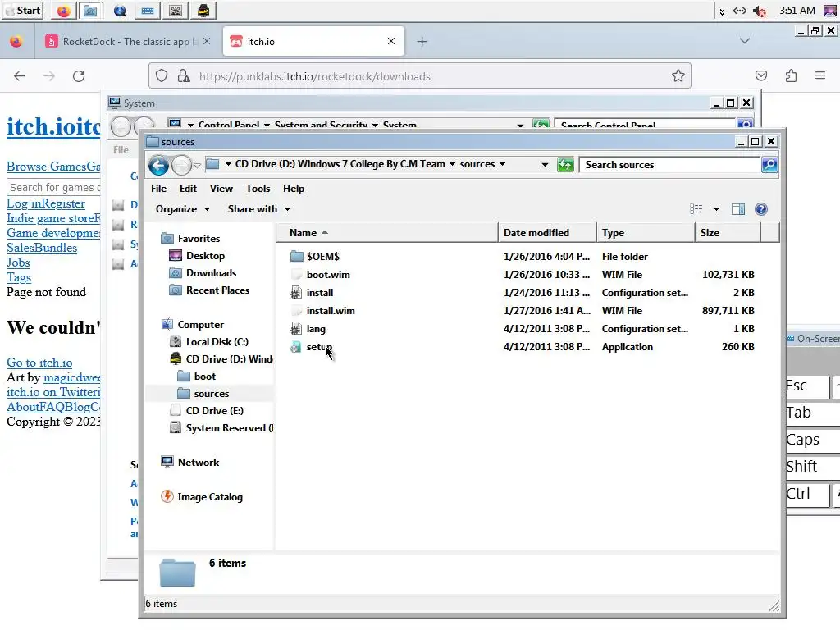Open the Organize dropdown
Screen dimensions: 840x630
coord(182,209)
